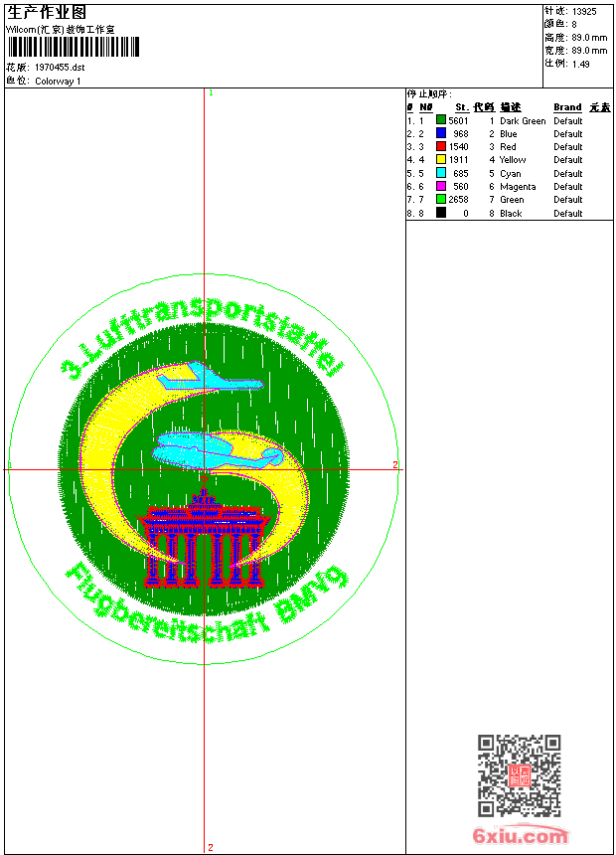Click the embroidered badge design preview
The height and width of the screenshot is (855, 616).
coord(204,470)
